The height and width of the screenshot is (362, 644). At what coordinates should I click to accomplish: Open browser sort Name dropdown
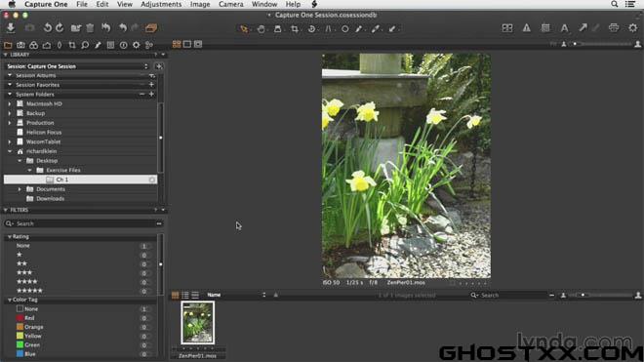[236, 295]
